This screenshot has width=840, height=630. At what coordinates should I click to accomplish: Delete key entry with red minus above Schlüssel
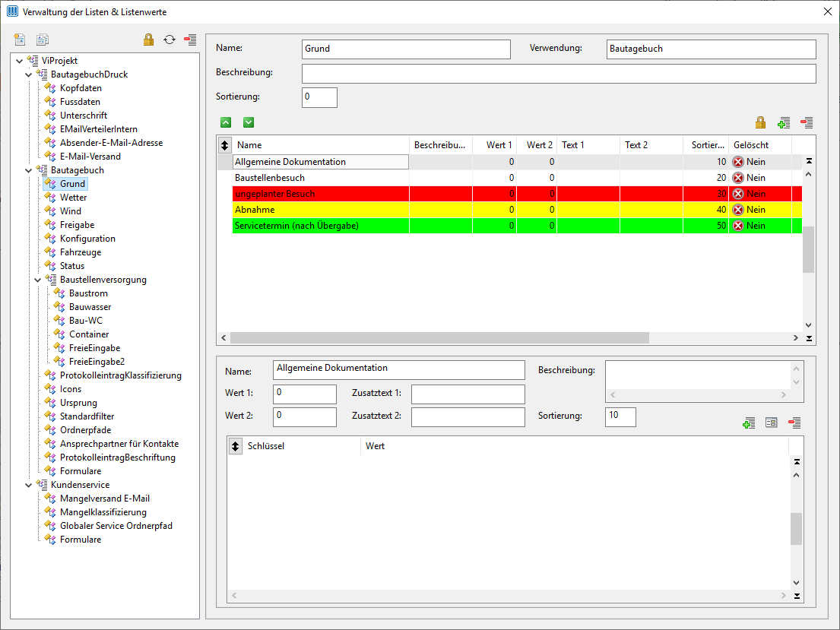click(794, 423)
